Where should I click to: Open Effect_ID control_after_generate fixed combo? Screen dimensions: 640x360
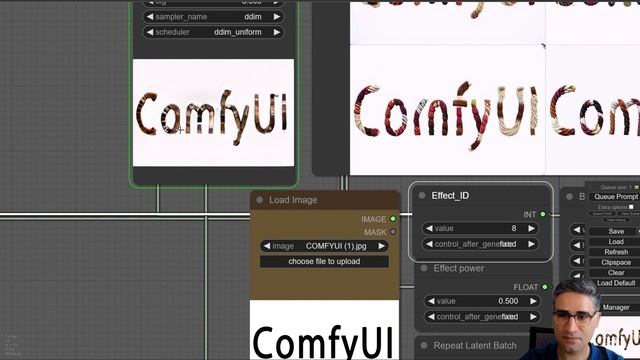point(480,244)
